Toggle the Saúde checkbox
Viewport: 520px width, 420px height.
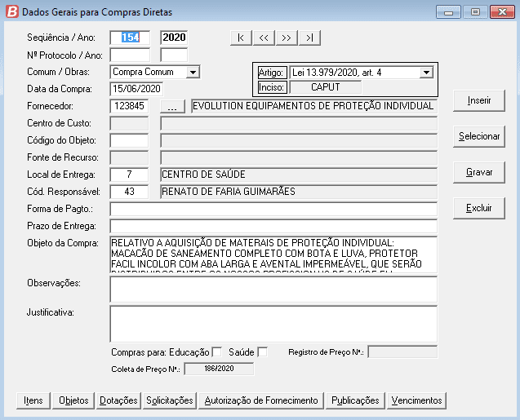point(262,352)
